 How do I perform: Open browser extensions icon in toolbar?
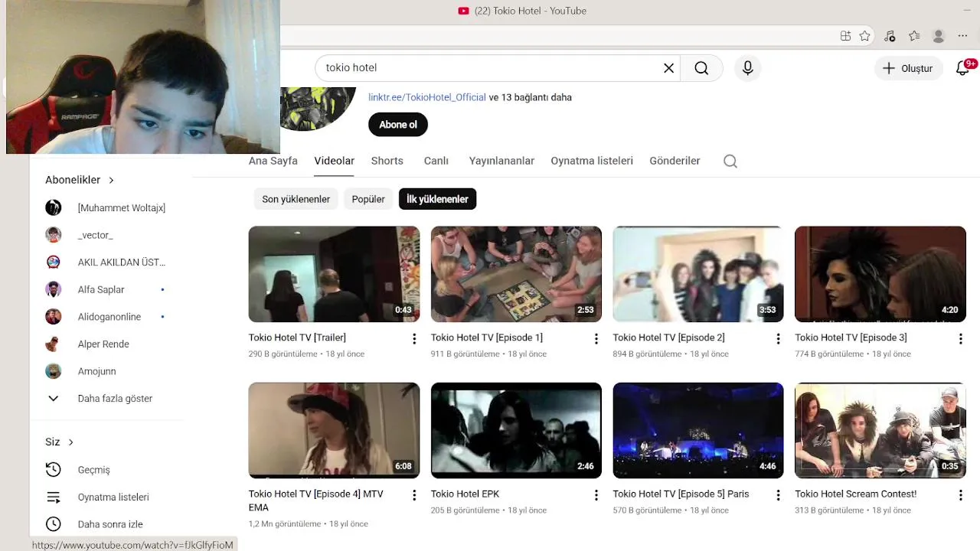coord(845,36)
